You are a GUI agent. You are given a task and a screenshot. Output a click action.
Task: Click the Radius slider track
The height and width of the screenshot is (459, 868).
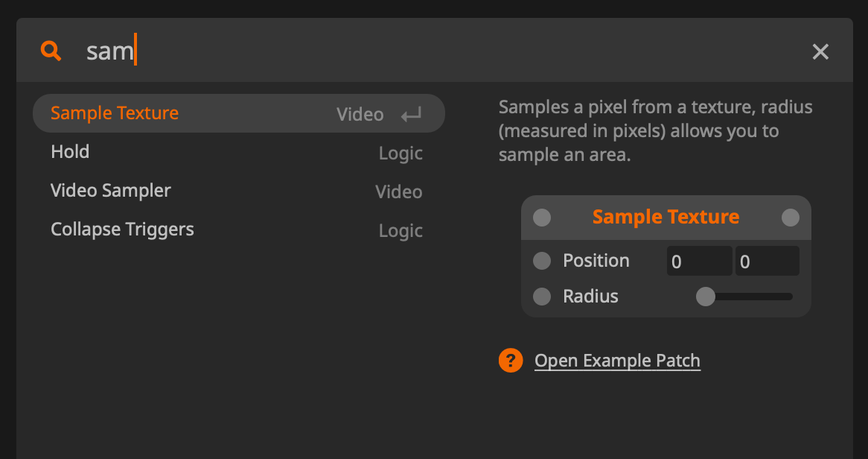coord(752,297)
